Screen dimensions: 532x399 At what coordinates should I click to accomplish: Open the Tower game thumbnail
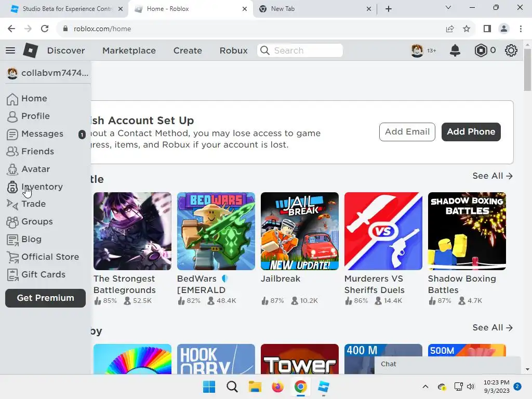tap(300, 360)
